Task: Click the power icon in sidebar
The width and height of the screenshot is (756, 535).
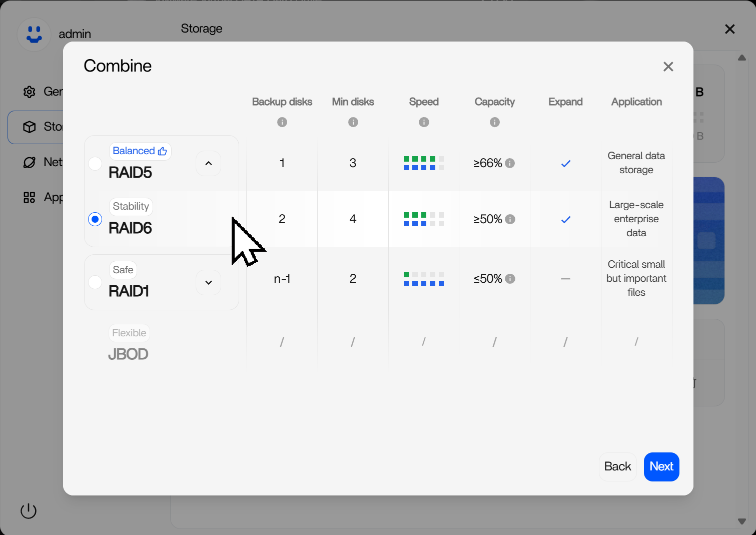Action: (29, 511)
